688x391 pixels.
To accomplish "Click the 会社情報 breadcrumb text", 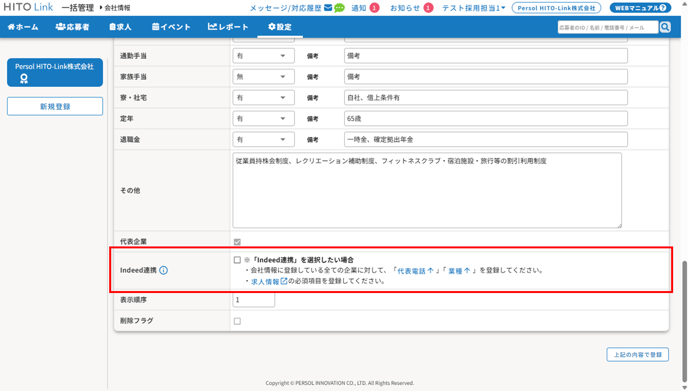I will coord(117,8).
